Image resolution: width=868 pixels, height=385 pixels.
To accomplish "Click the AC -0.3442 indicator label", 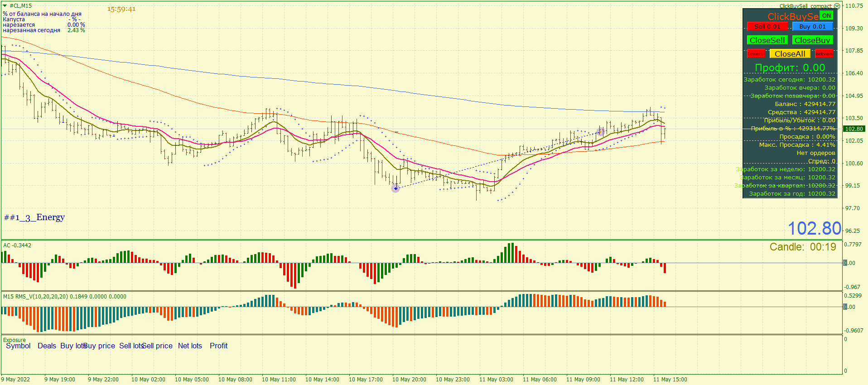I will point(17,245).
